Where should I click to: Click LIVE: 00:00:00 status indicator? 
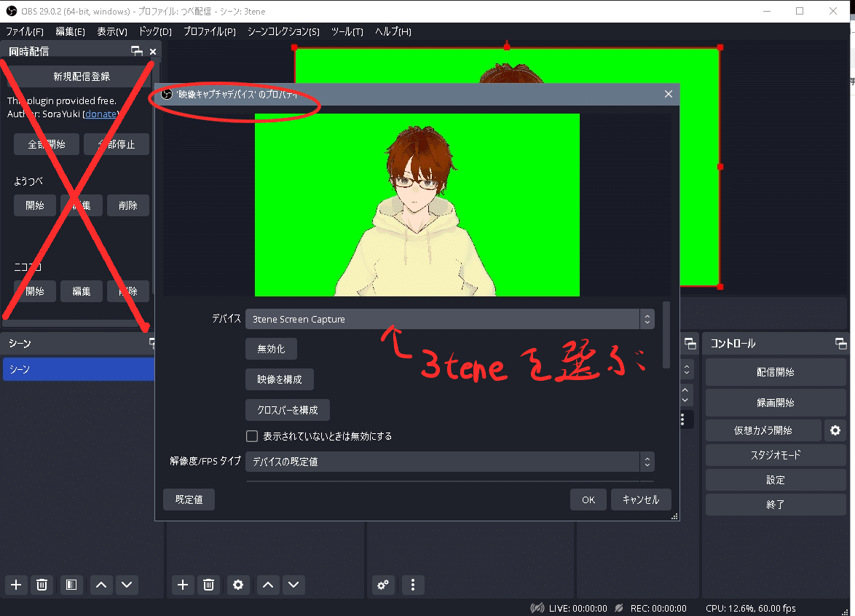[569, 609]
